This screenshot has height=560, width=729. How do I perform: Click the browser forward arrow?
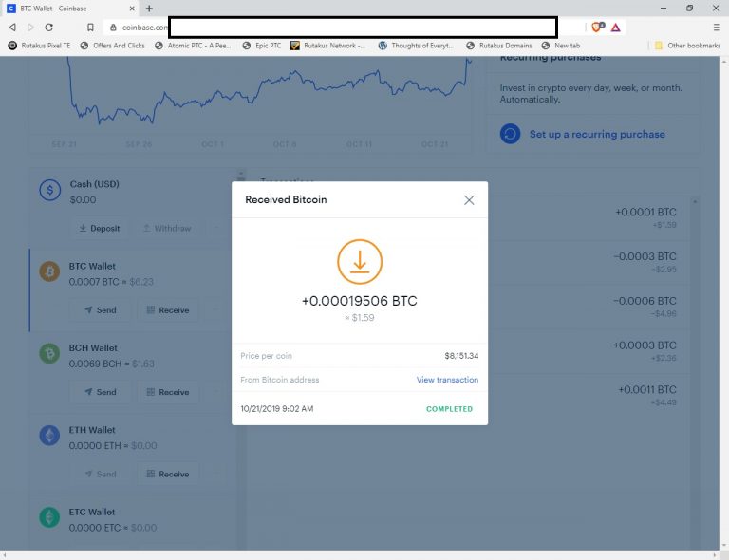[30, 28]
